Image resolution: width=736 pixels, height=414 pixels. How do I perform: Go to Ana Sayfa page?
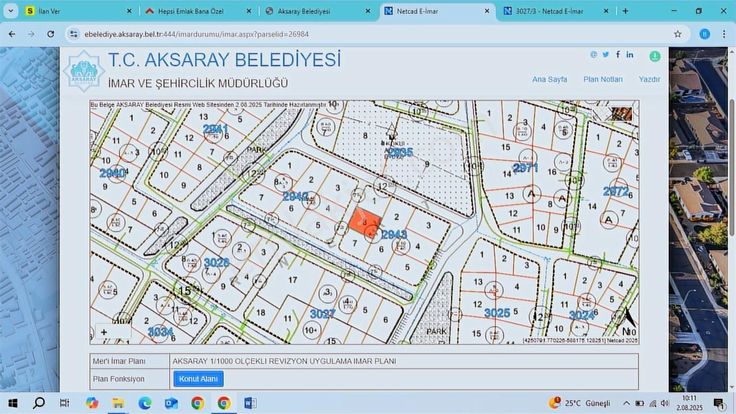click(x=550, y=78)
